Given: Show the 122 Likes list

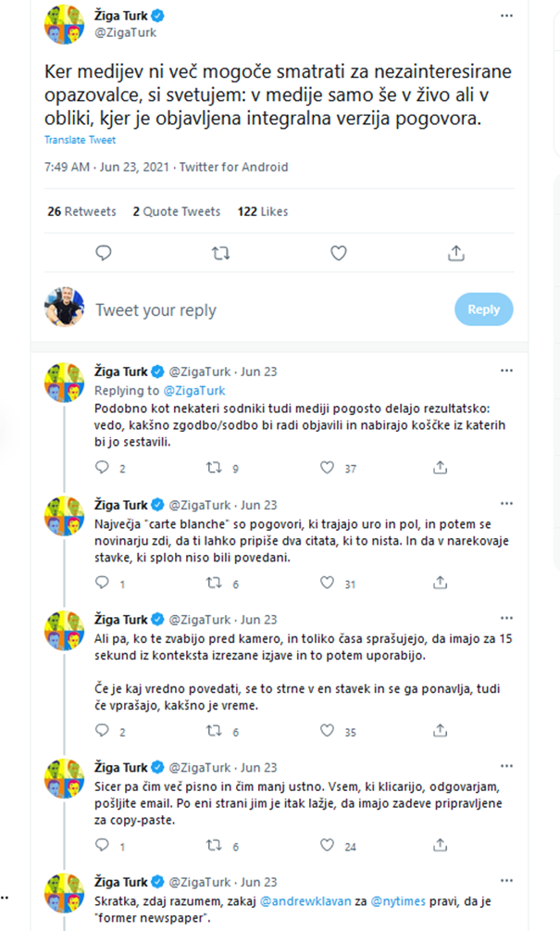Looking at the screenshot, I should [x=262, y=211].
